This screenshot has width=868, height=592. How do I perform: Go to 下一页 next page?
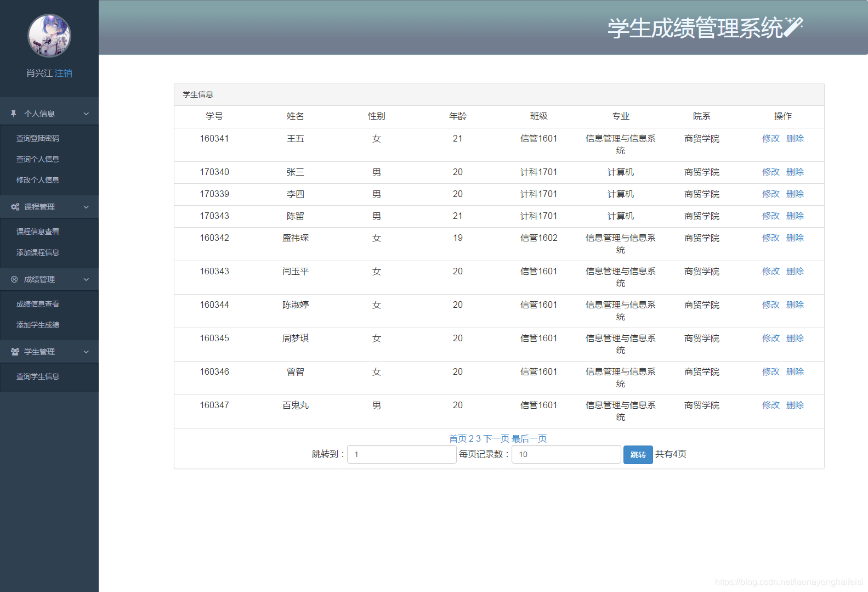[496, 438]
